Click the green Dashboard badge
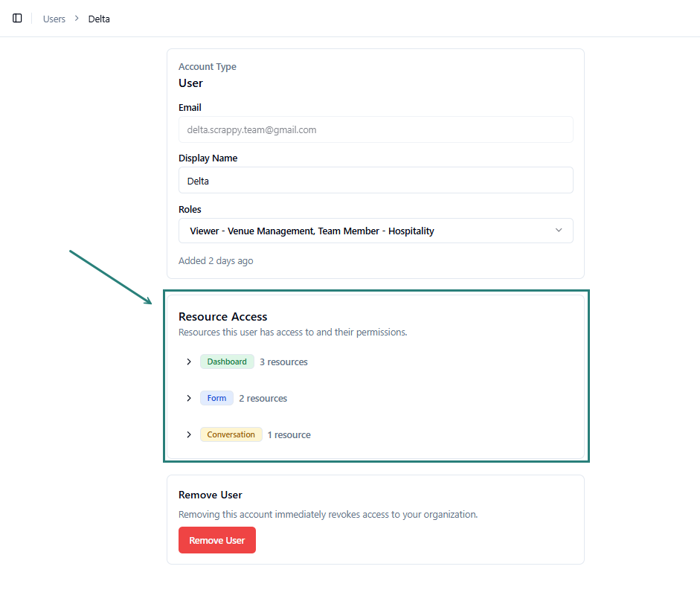Screen dimensions: 700x607 click(227, 362)
